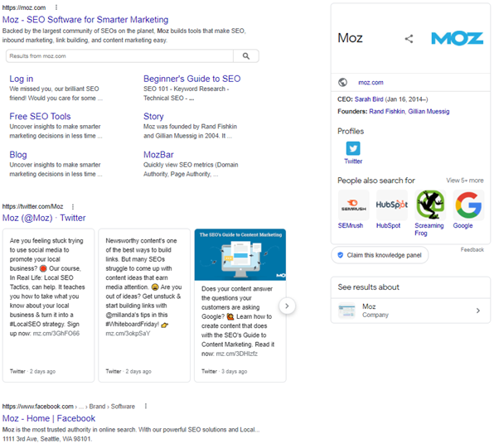499x448 pixels.
Task: Click the People also search for heading
Action: [376, 181]
